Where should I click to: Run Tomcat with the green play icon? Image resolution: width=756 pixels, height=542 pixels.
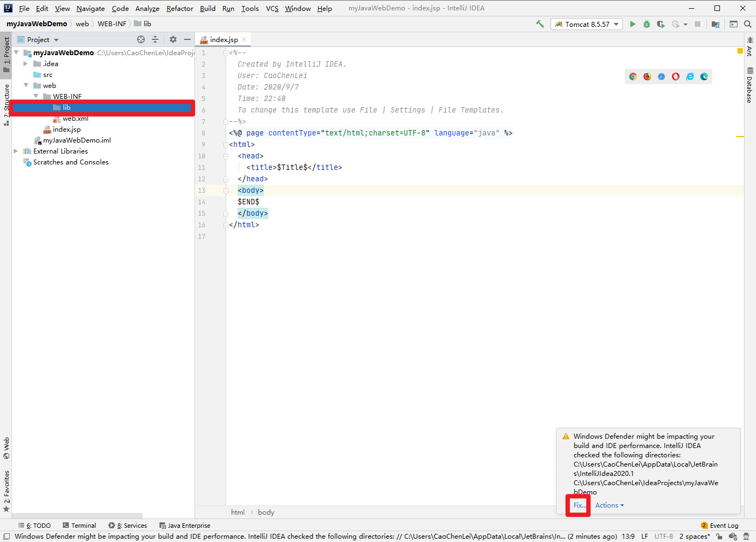click(x=633, y=24)
